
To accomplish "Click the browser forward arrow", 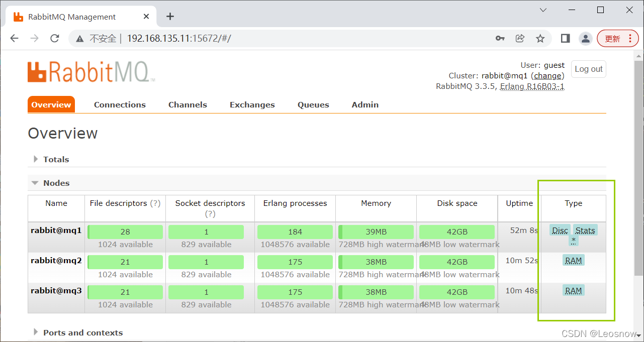I will [34, 39].
